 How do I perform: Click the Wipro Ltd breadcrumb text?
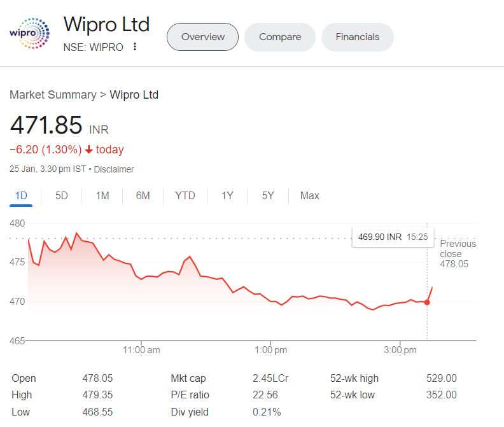point(134,95)
